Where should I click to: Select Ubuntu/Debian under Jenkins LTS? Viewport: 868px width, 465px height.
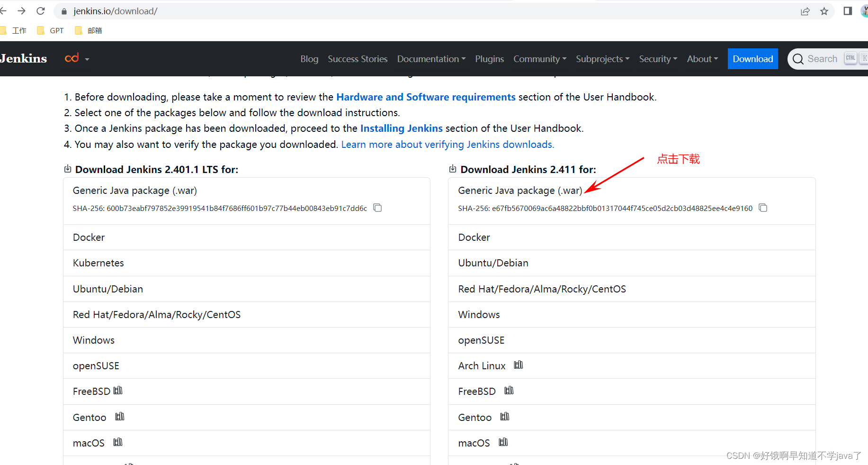tap(247, 289)
